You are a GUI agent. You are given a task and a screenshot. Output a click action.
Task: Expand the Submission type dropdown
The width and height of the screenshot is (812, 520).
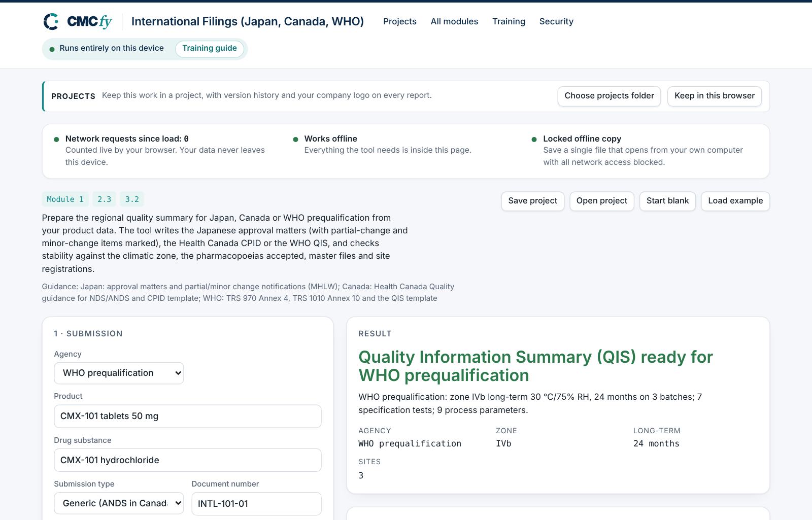[119, 503]
